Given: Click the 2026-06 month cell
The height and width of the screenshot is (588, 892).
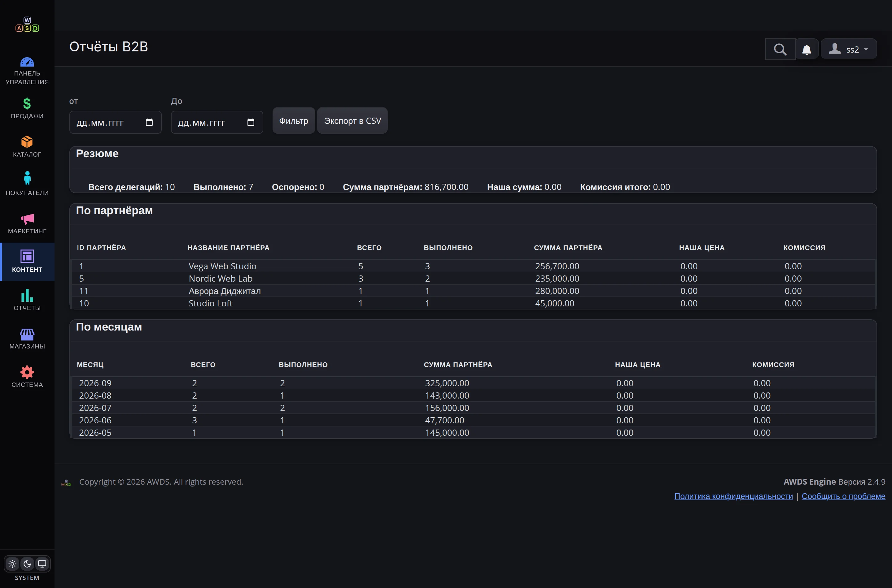Looking at the screenshot, I should pos(95,420).
